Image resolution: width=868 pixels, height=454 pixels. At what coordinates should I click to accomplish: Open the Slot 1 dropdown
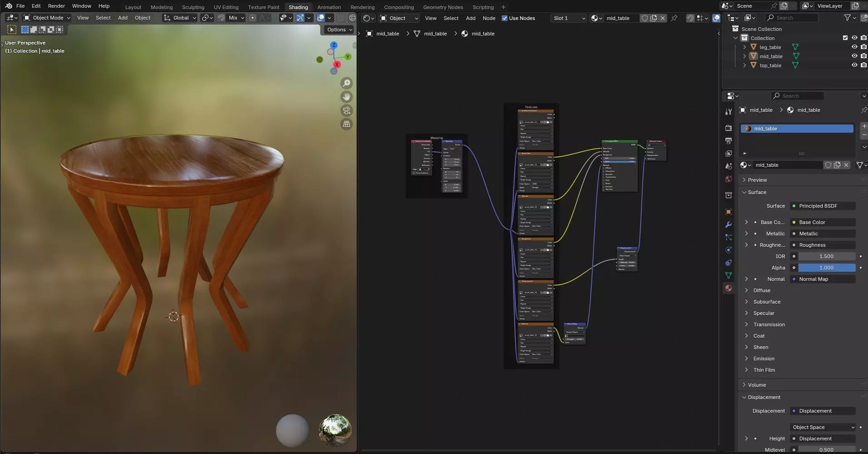click(569, 18)
